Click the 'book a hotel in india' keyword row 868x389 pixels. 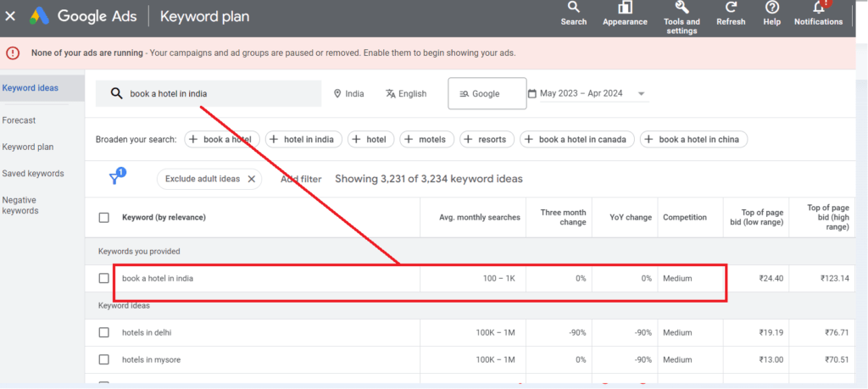click(x=470, y=278)
